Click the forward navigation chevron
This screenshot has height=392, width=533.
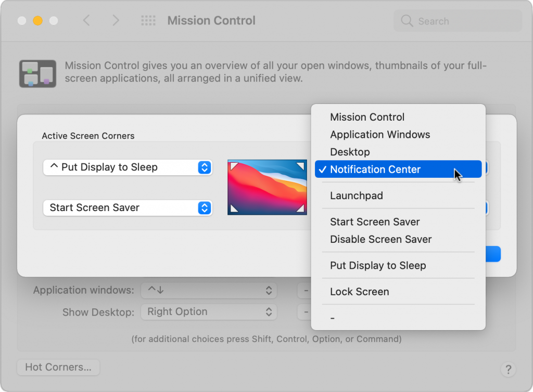116,20
